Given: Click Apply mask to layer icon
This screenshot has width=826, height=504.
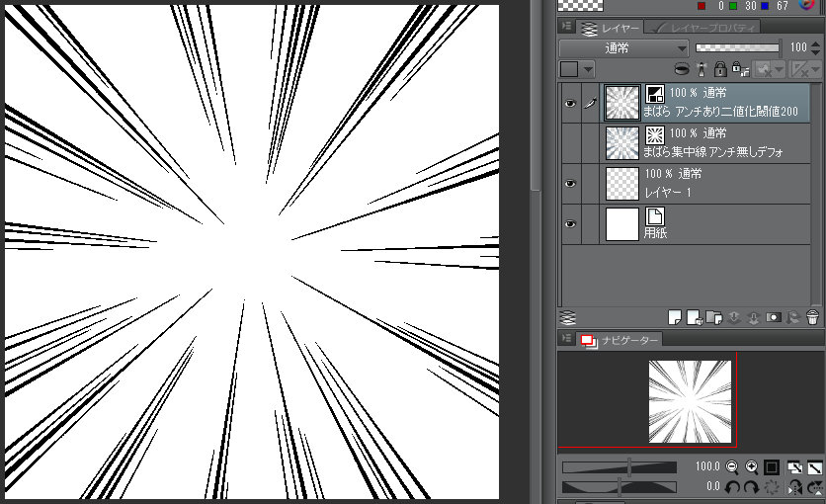Looking at the screenshot, I should click(x=792, y=317).
